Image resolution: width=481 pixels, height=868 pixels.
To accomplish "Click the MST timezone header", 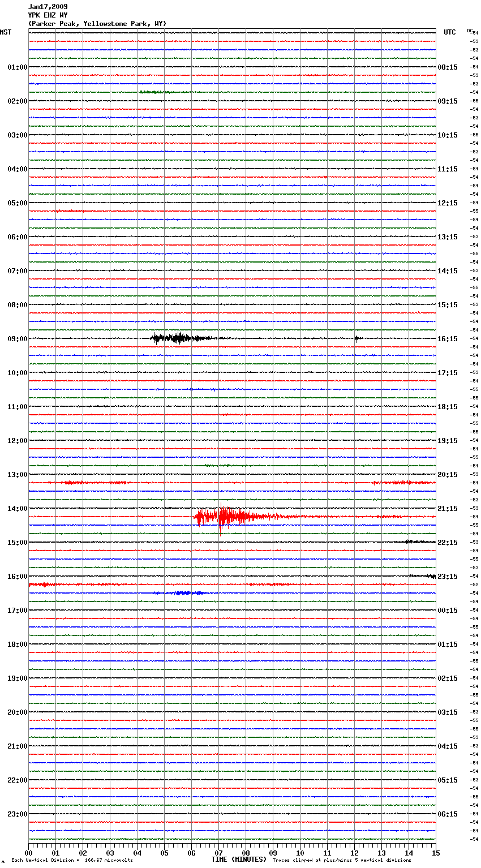I will click(6, 32).
